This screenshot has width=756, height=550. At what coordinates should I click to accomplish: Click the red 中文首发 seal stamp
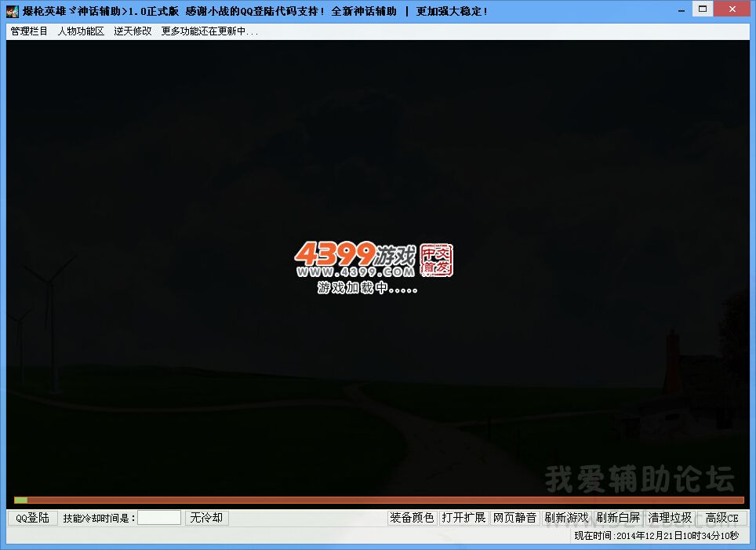(x=436, y=260)
